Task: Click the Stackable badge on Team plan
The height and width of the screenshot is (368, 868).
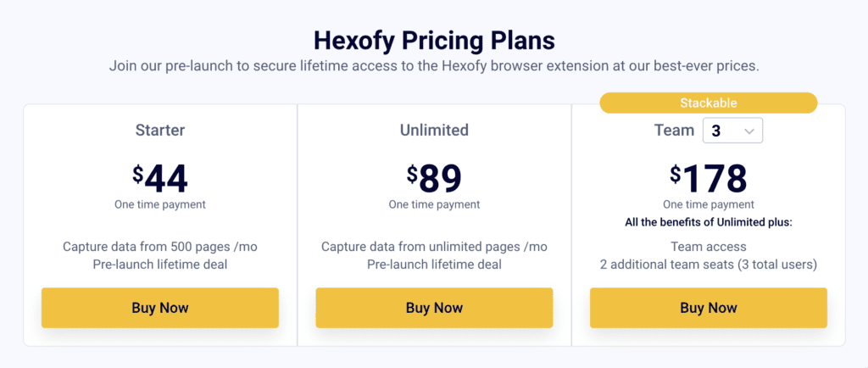Action: [x=709, y=103]
